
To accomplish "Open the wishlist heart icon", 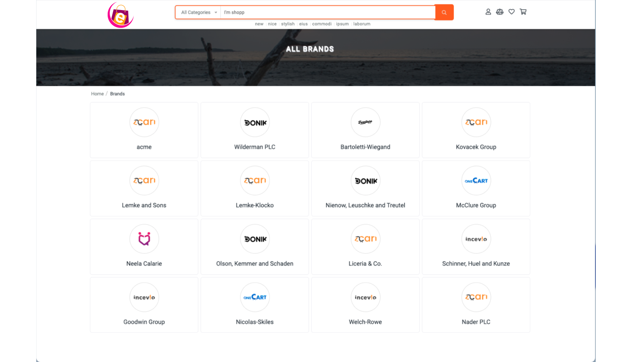I will point(511,12).
